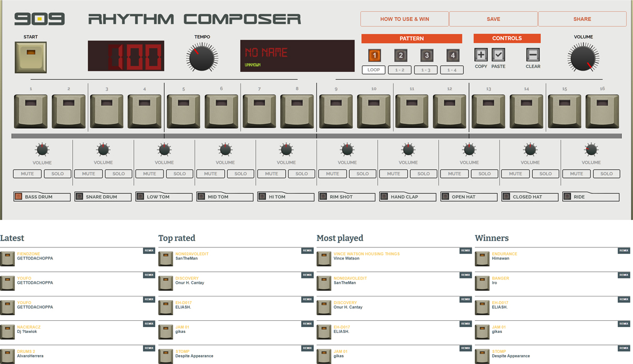Save the current pattern
Viewport: 633px width, 364px height.
[x=493, y=18]
